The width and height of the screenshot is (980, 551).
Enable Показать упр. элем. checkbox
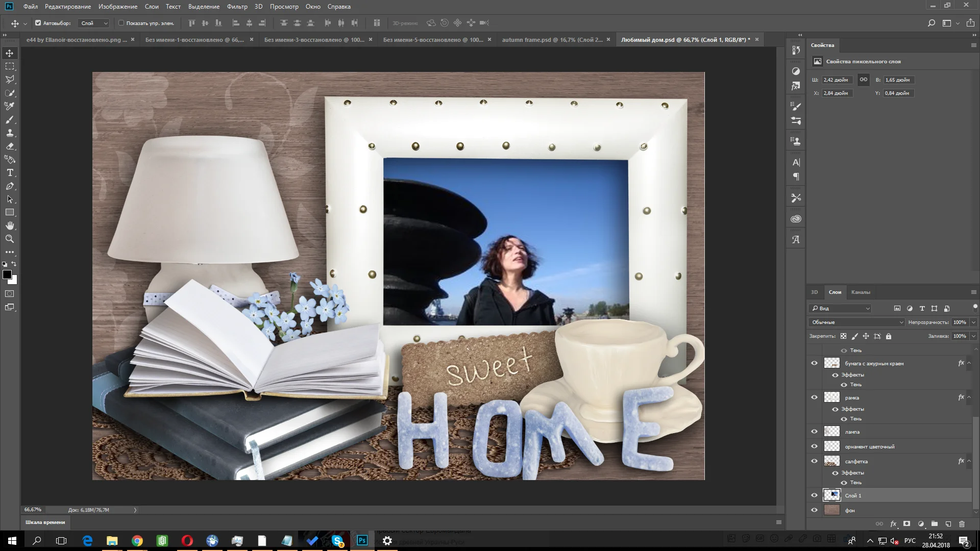(121, 23)
